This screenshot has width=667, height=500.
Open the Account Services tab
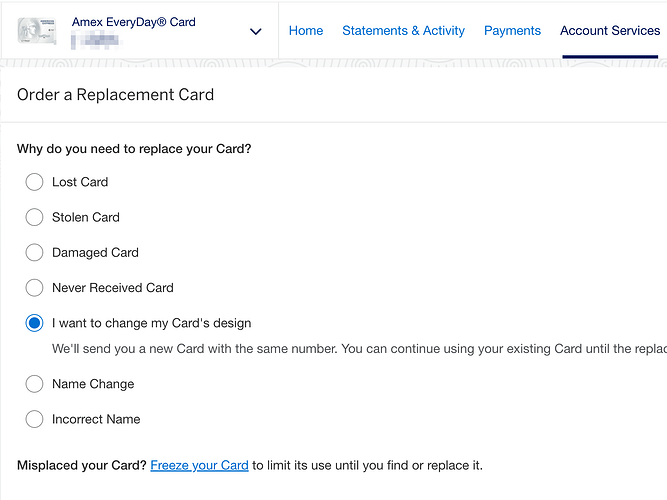610,31
